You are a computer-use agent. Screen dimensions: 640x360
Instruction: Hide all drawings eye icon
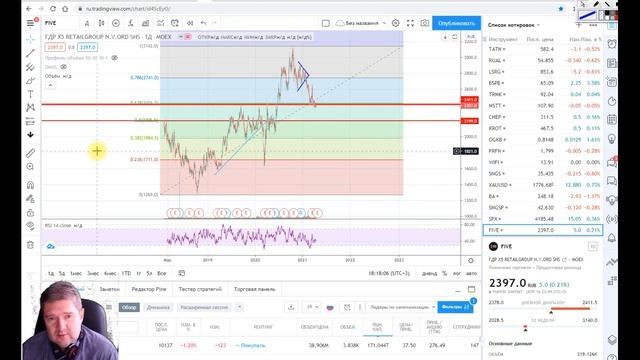click(30, 226)
